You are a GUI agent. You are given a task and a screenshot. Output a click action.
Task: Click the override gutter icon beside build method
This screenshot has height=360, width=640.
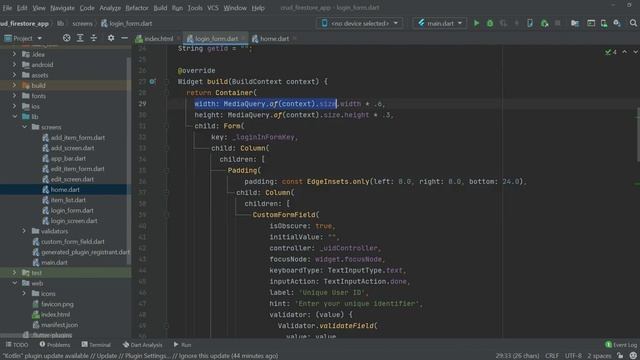pyautogui.click(x=152, y=82)
